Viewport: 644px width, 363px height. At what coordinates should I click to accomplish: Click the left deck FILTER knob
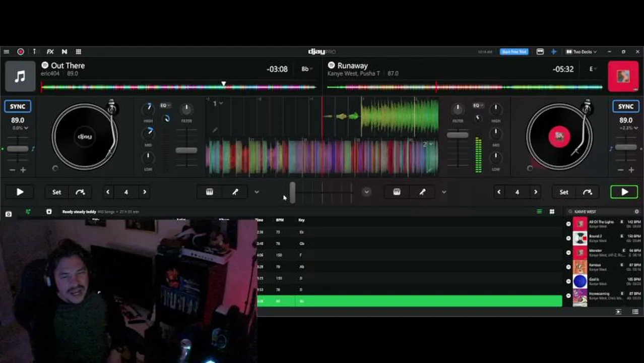tap(186, 108)
